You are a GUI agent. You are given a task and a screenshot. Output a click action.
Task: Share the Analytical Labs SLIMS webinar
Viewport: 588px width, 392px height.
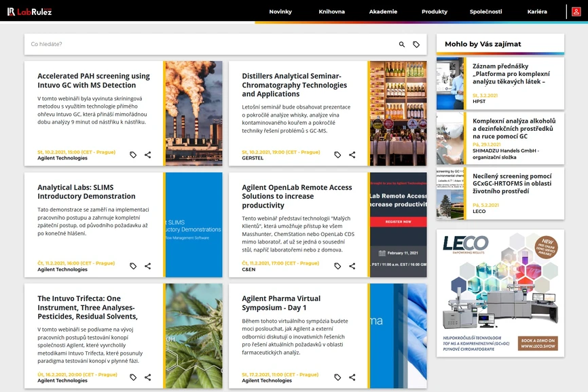click(x=148, y=266)
